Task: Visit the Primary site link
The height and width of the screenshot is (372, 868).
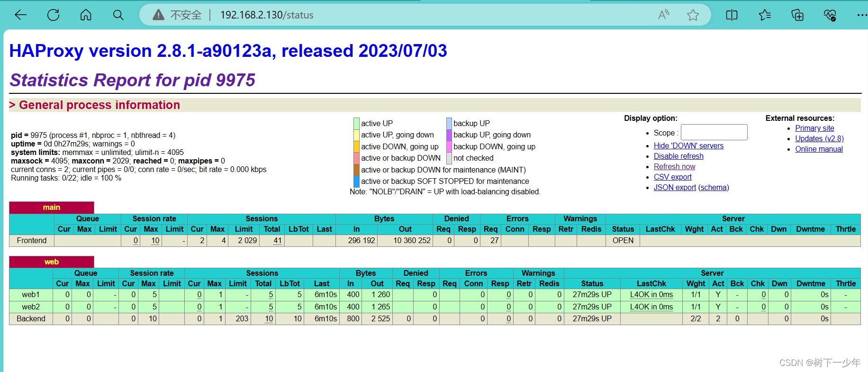Action: [x=814, y=128]
